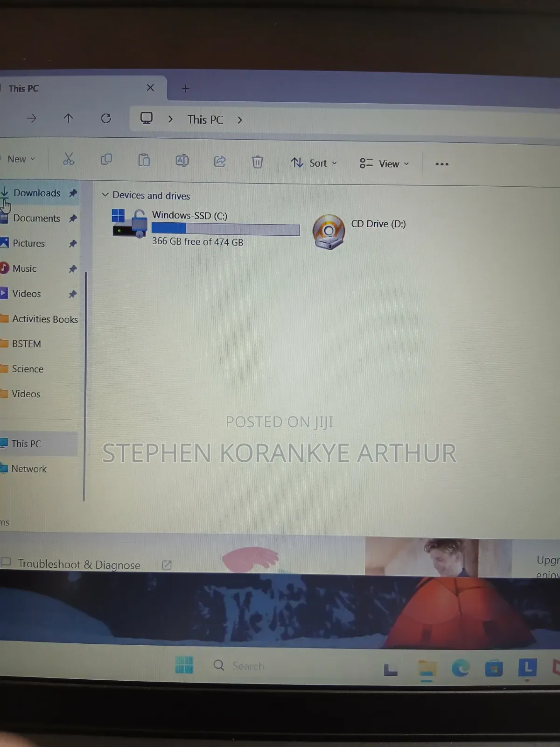Select the Windows-SSD (C:) drive

point(206,228)
